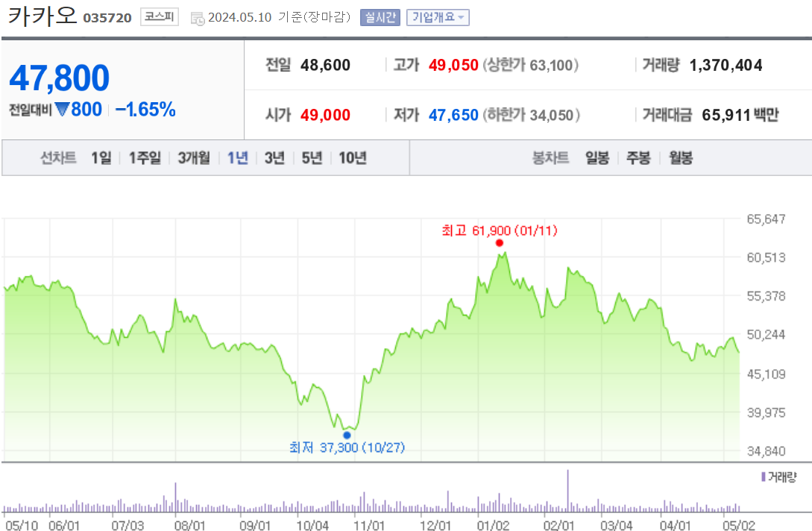Image resolution: width=812 pixels, height=531 pixels.
Task: Click the 09/01 x-axis date label
Action: 255,525
